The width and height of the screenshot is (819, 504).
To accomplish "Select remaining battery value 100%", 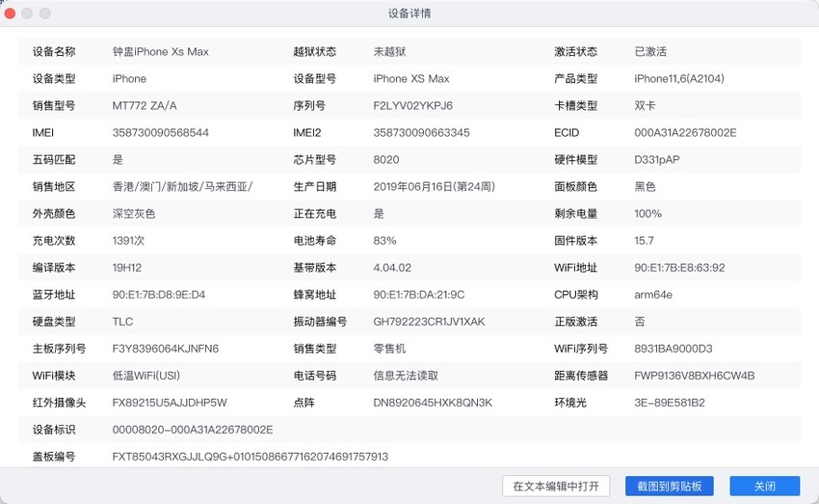I will 647,214.
